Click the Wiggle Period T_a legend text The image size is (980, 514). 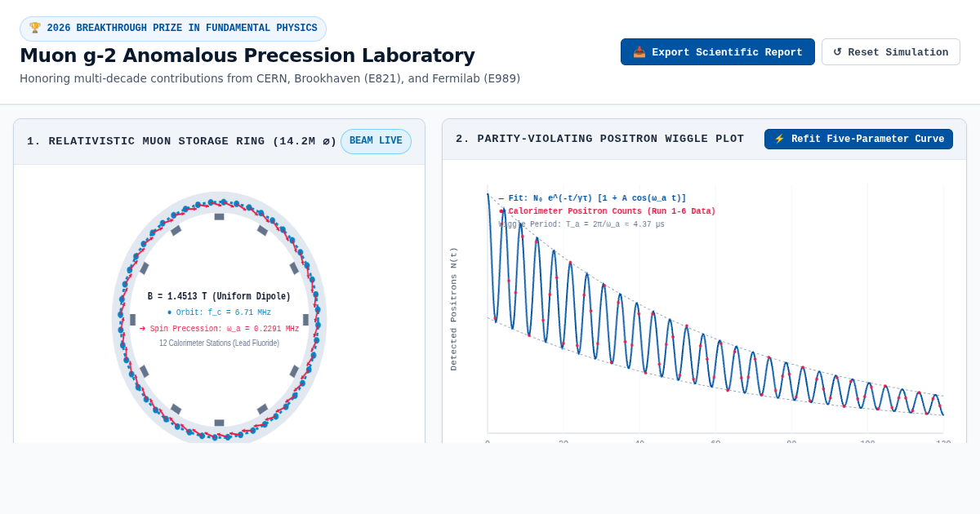581,224
